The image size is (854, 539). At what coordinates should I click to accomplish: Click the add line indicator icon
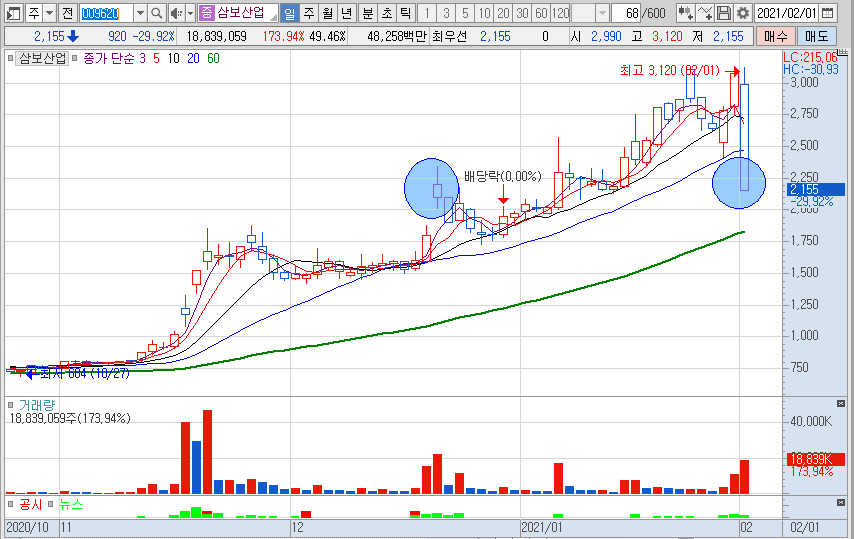[x=704, y=13]
